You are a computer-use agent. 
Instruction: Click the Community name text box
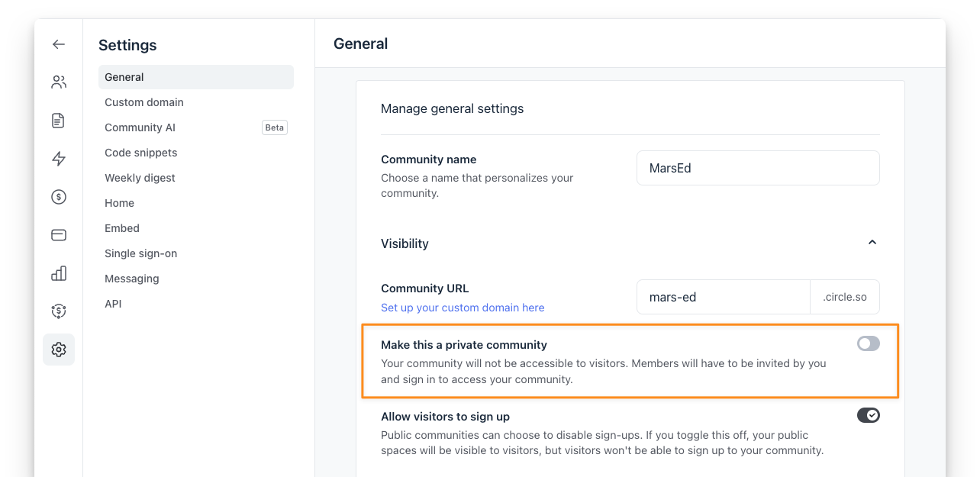click(x=758, y=168)
